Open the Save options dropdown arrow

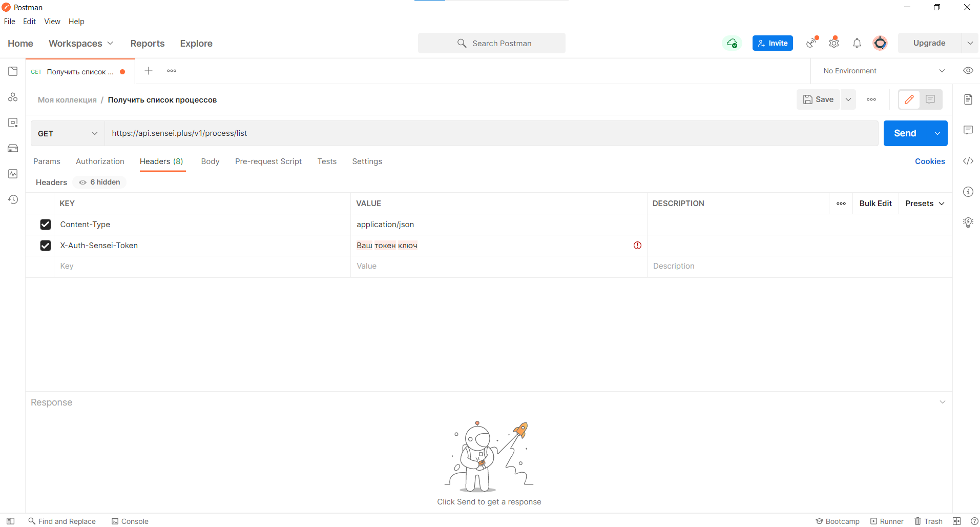[x=848, y=99]
